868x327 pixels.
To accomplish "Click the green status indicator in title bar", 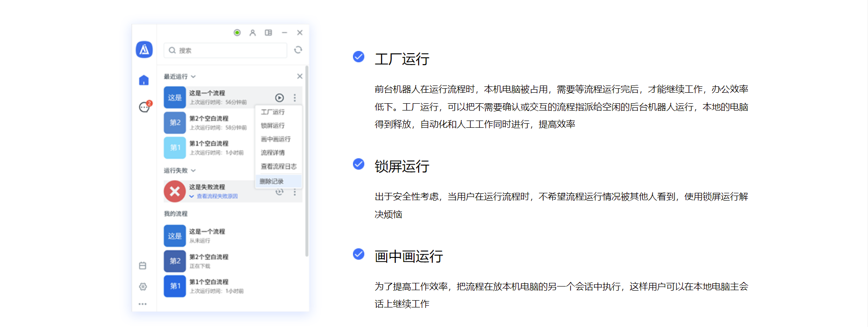I will [x=237, y=33].
